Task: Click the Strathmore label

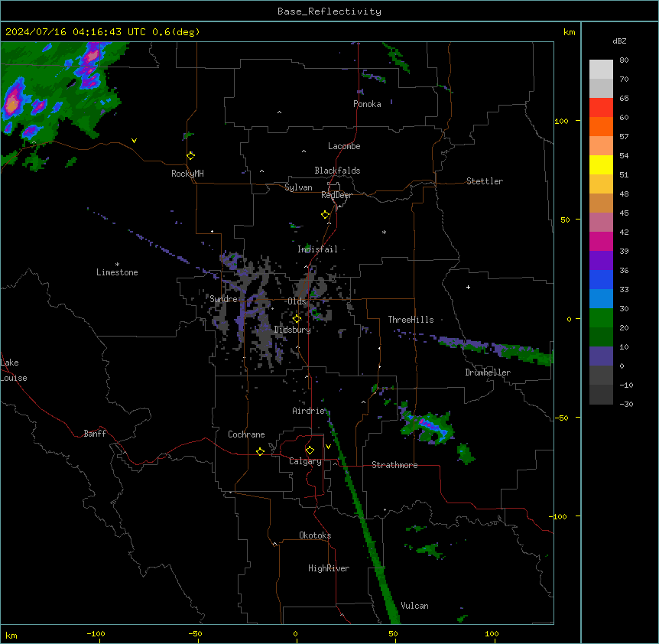Action: [x=394, y=465]
